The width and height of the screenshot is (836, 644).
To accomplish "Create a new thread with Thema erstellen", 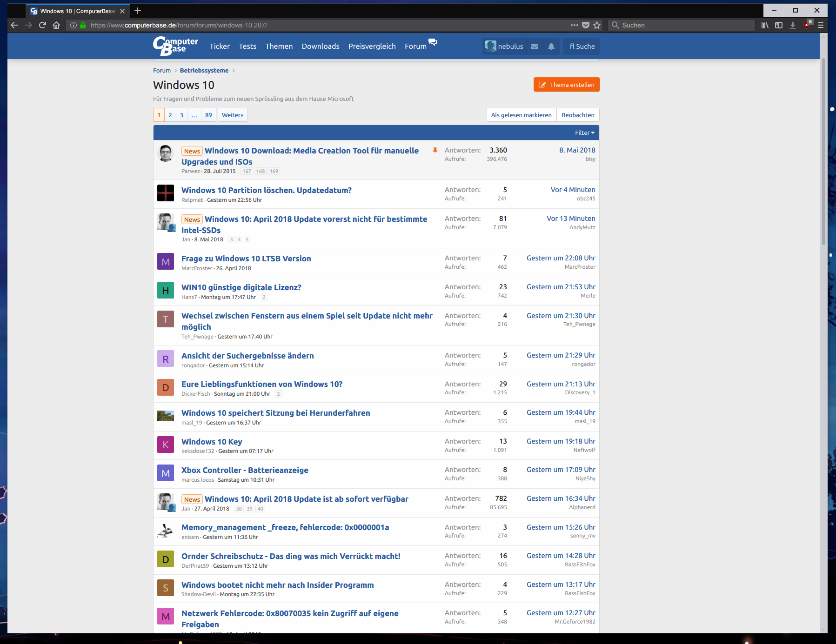I will point(567,85).
